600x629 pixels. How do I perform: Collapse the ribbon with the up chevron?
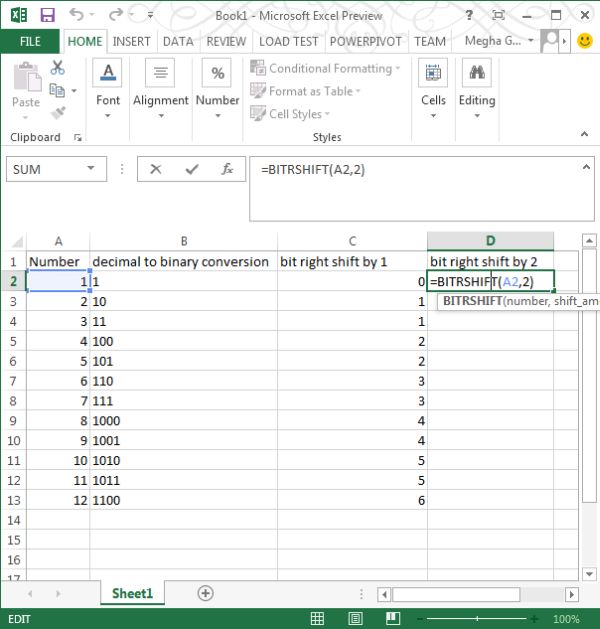584,134
